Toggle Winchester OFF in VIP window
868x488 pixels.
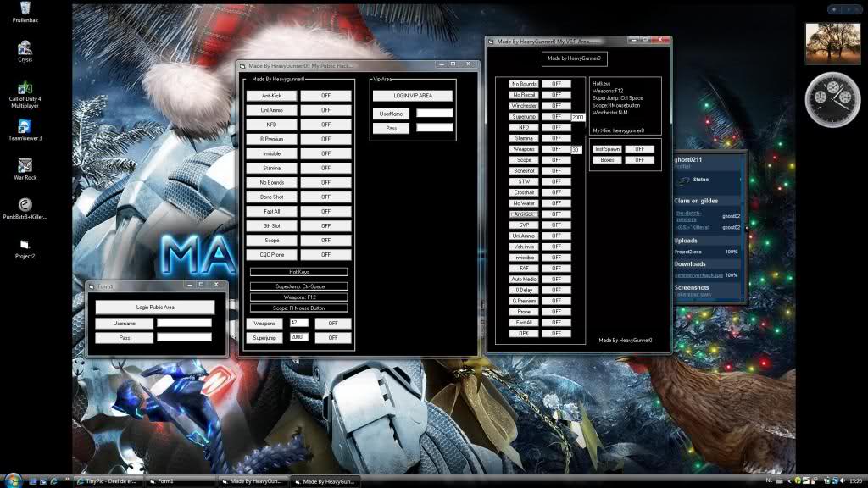click(556, 106)
